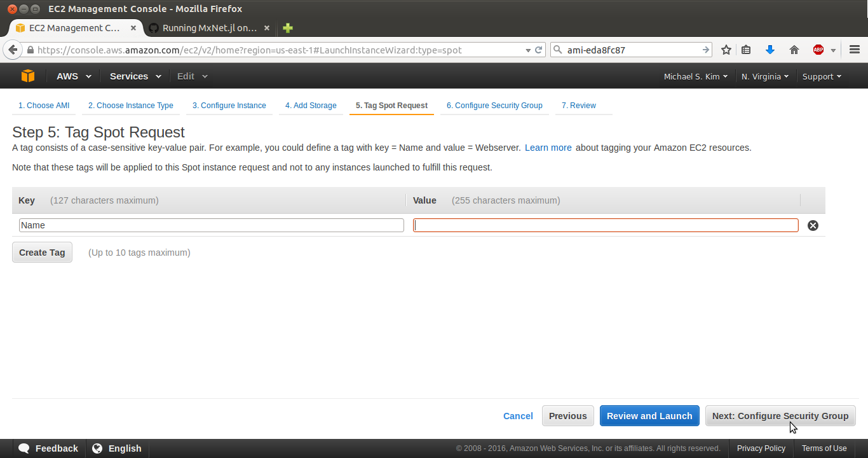Viewport: 868px width, 458px height.
Task: Click Next: Configure Security Group
Action: (x=780, y=416)
